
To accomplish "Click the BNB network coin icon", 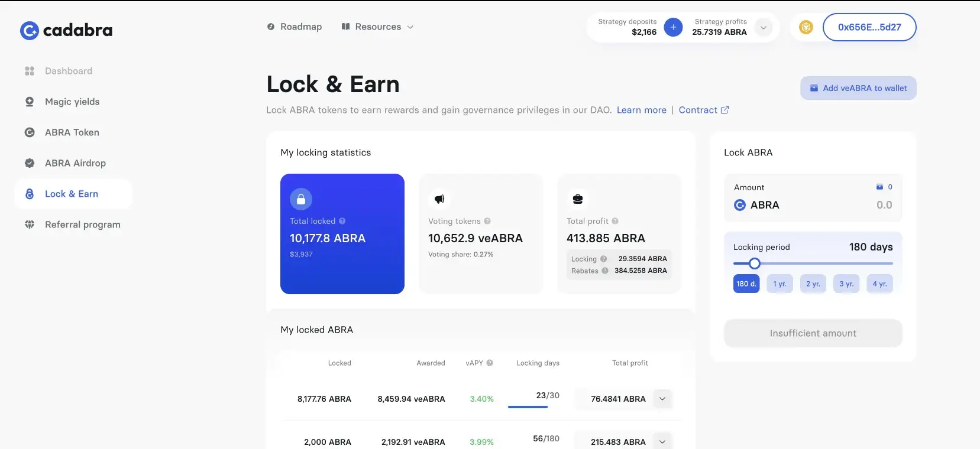I will 806,27.
